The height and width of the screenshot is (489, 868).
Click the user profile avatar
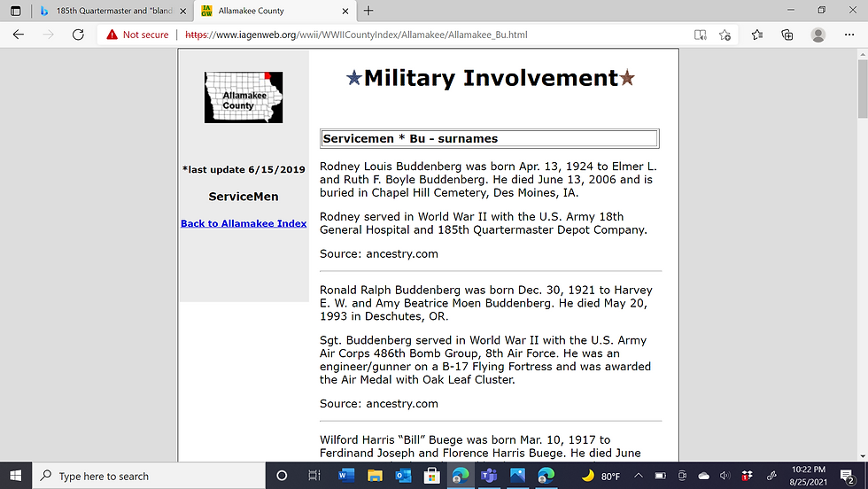[x=818, y=35]
